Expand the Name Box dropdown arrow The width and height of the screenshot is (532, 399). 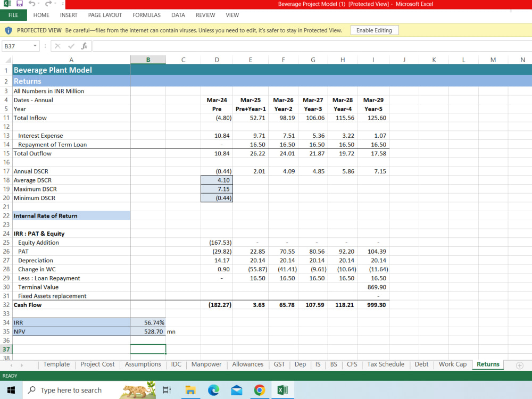pyautogui.click(x=35, y=46)
